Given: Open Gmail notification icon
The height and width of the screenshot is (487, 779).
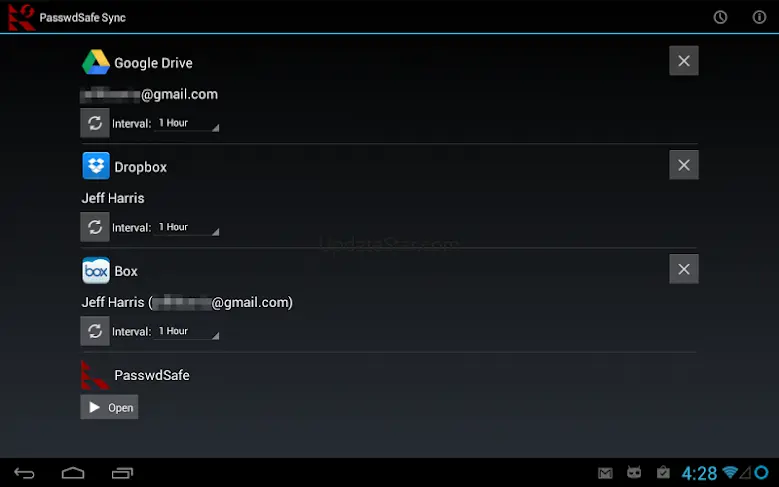Looking at the screenshot, I should coord(605,473).
